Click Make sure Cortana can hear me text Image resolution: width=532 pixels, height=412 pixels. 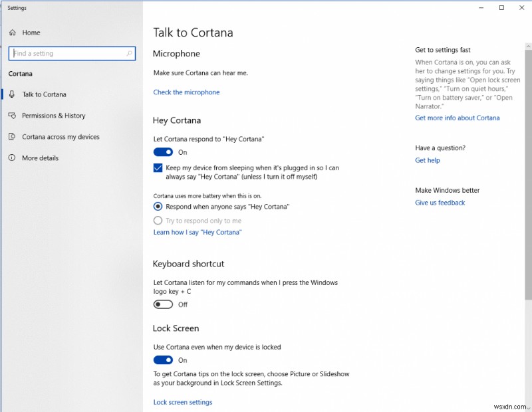(201, 73)
